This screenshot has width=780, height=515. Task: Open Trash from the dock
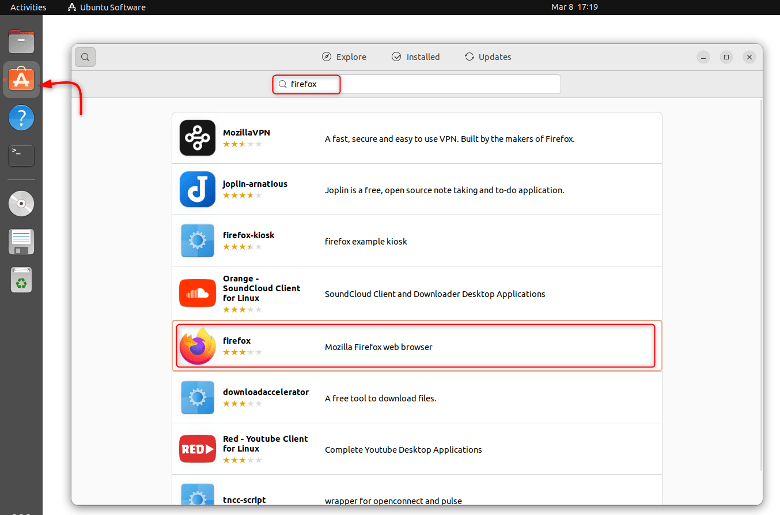coord(21,280)
